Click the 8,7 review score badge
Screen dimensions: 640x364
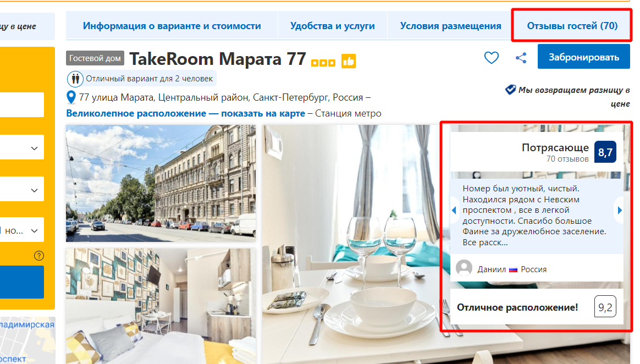pyautogui.click(x=605, y=152)
